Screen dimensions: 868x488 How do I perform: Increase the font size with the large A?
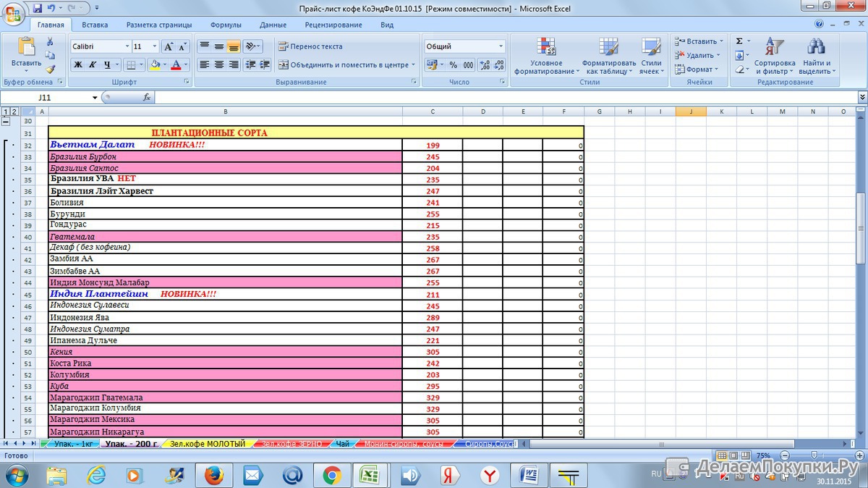point(169,46)
